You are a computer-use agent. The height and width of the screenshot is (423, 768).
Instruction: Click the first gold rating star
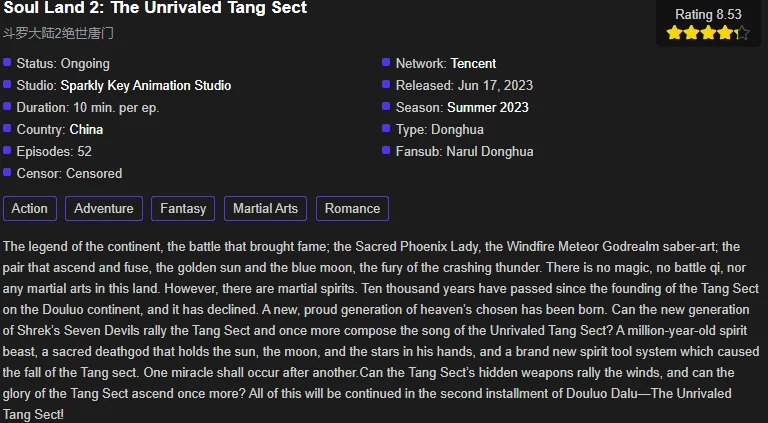tap(674, 33)
